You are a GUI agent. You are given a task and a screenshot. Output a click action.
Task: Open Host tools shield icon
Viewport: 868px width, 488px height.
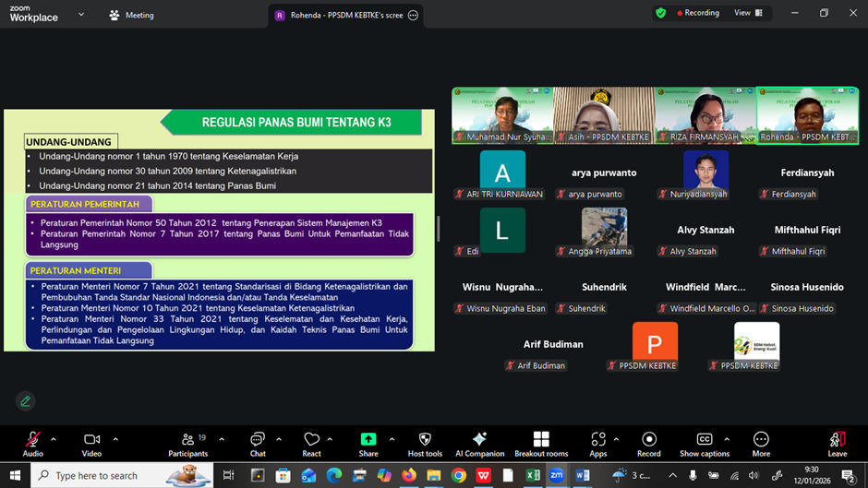(425, 442)
